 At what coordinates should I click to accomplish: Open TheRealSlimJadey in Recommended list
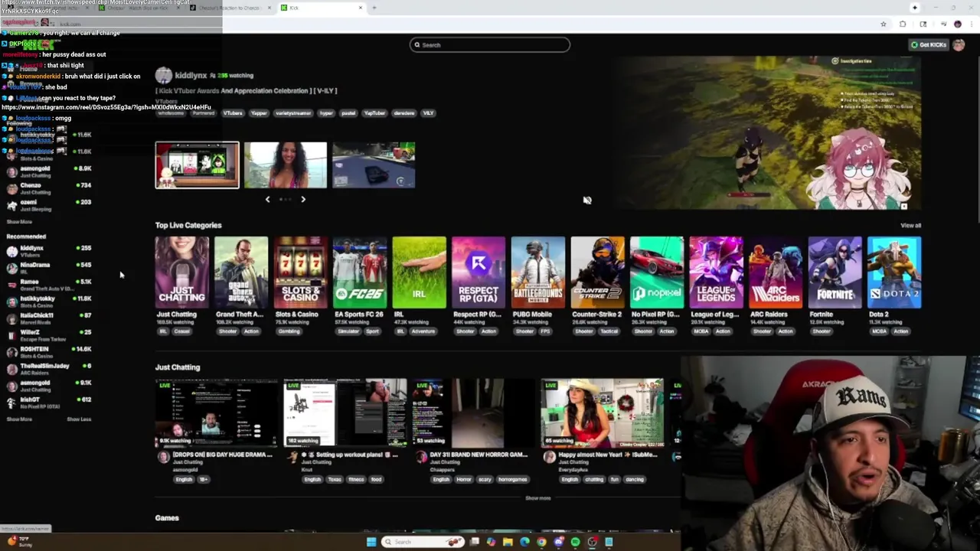pyautogui.click(x=50, y=368)
